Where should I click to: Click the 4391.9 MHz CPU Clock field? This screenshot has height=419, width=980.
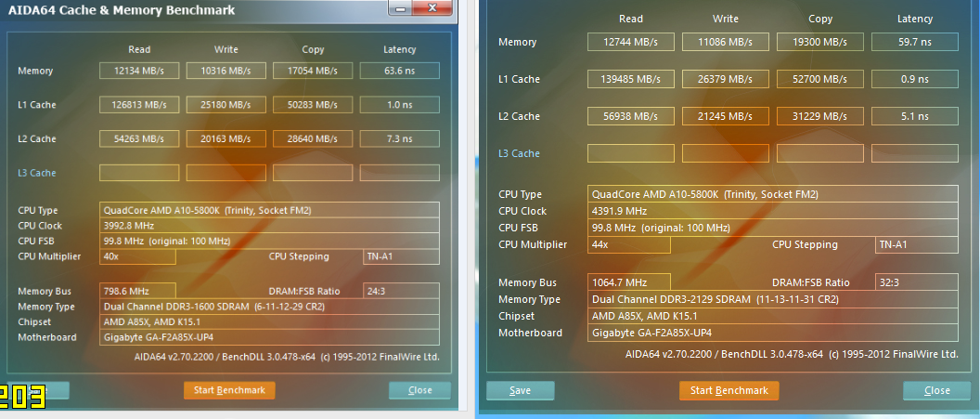coord(772,212)
